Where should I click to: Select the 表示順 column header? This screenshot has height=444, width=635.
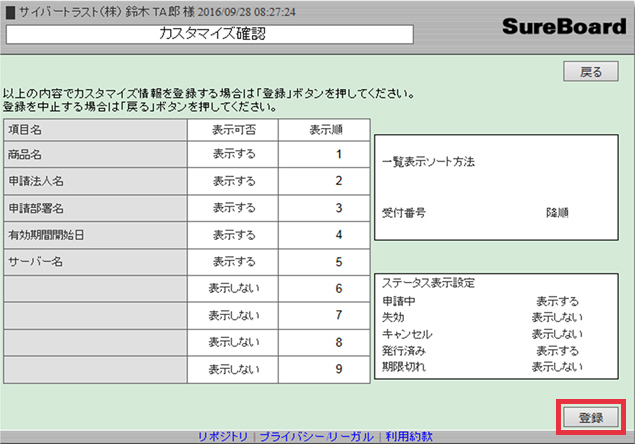[326, 129]
